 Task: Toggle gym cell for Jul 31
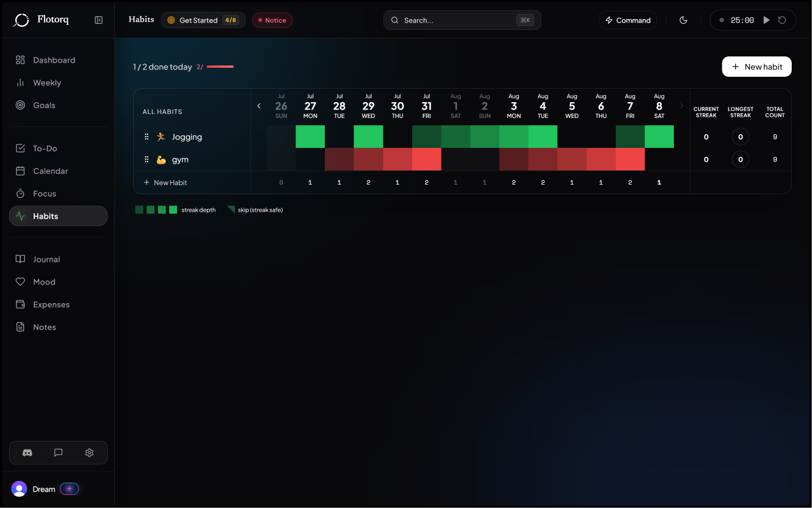tap(427, 159)
